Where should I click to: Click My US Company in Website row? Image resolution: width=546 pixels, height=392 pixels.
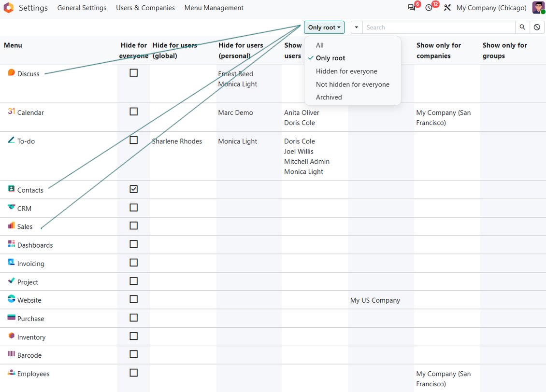[375, 300]
